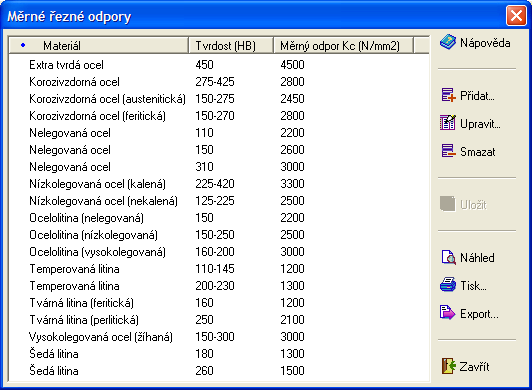This screenshot has width=532, height=390.
Task: Click the Upravit edit-table icon
Action: click(x=448, y=123)
